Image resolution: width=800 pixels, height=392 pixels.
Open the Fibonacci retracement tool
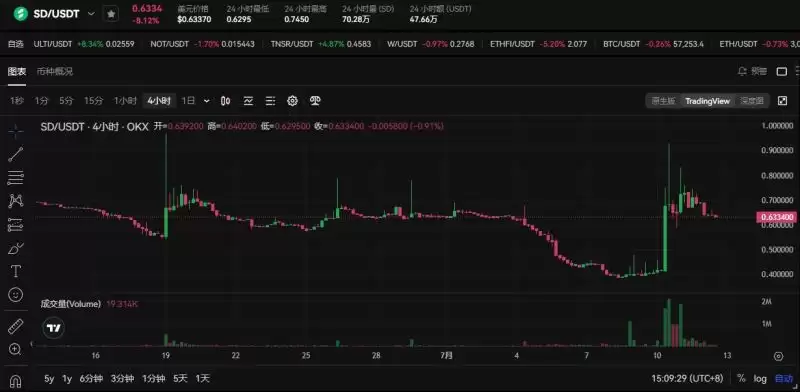16,178
